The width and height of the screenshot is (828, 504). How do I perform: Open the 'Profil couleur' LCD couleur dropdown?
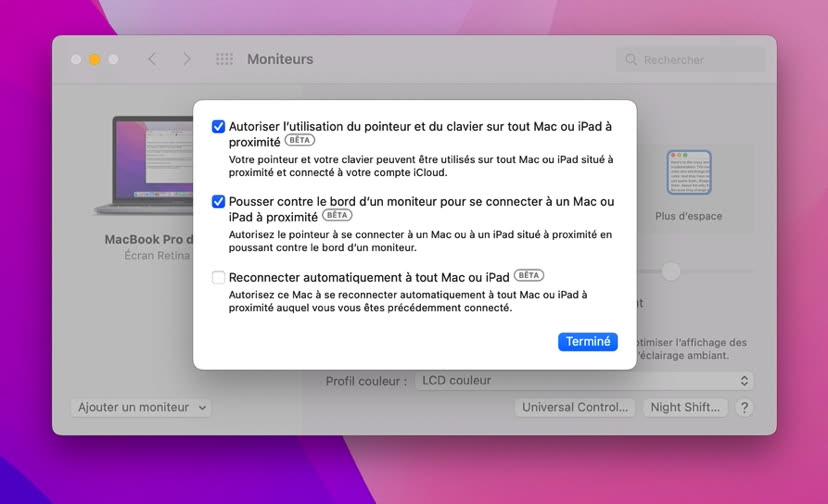coord(584,380)
